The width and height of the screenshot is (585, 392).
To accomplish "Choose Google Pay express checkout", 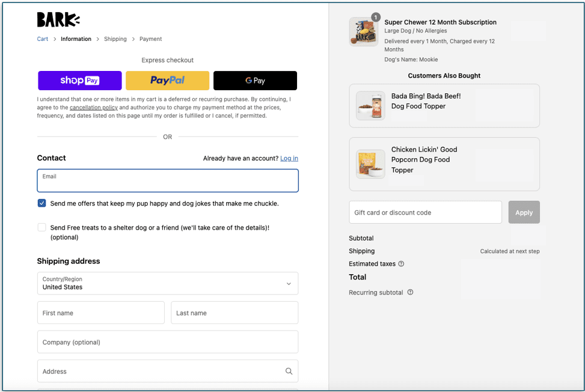I will tap(255, 80).
